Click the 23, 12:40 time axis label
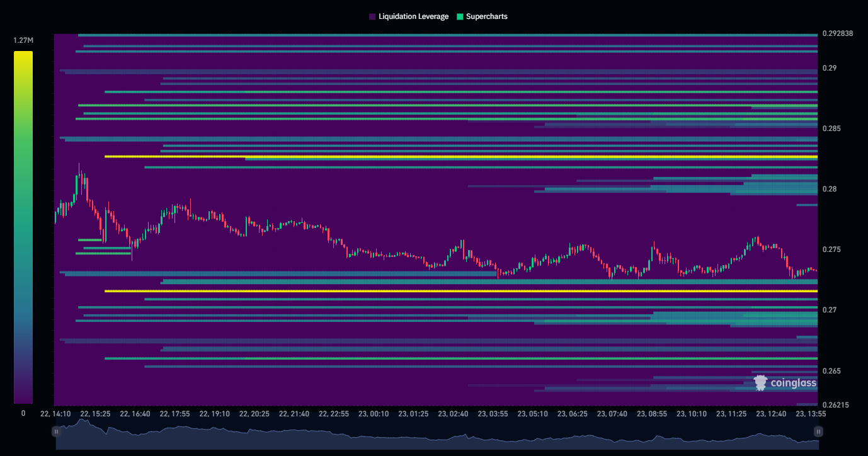Screen dimensions: 868x456 point(770,414)
